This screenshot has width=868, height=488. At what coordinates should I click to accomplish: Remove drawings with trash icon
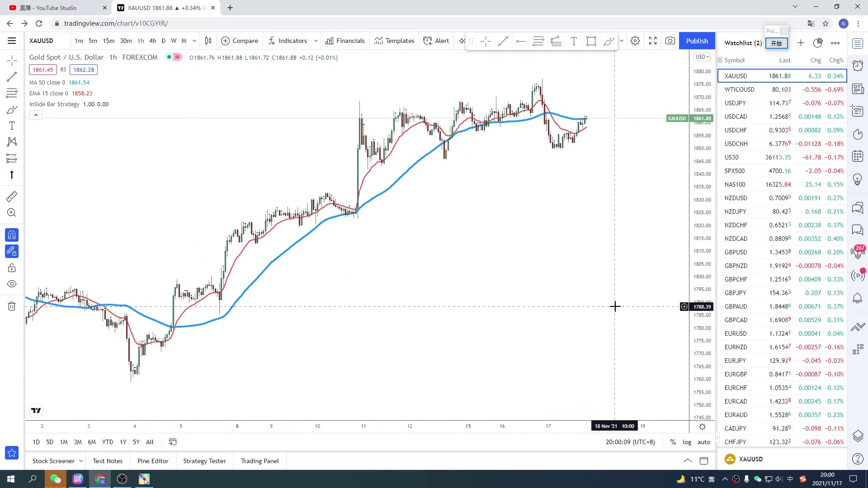pyautogui.click(x=12, y=306)
